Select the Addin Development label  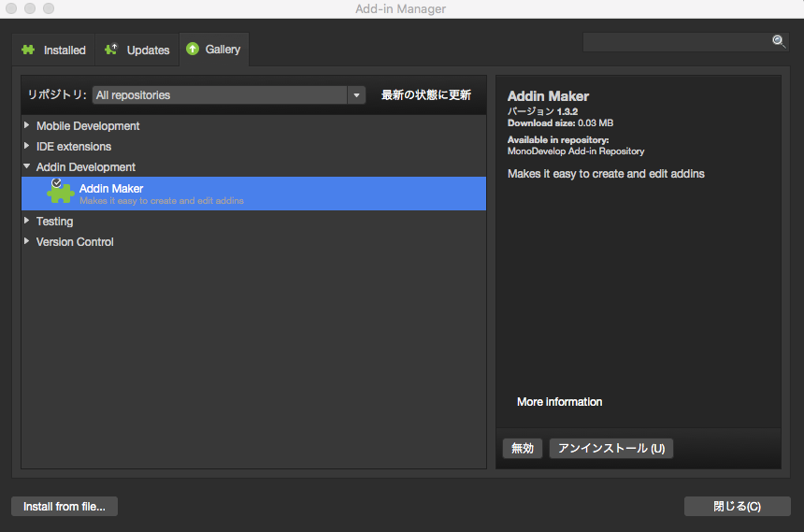(x=86, y=166)
